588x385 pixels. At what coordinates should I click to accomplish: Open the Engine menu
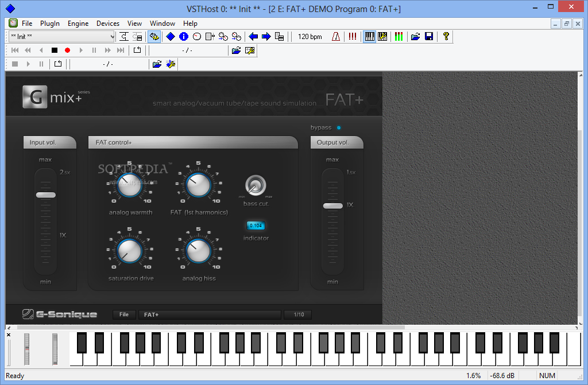[78, 24]
